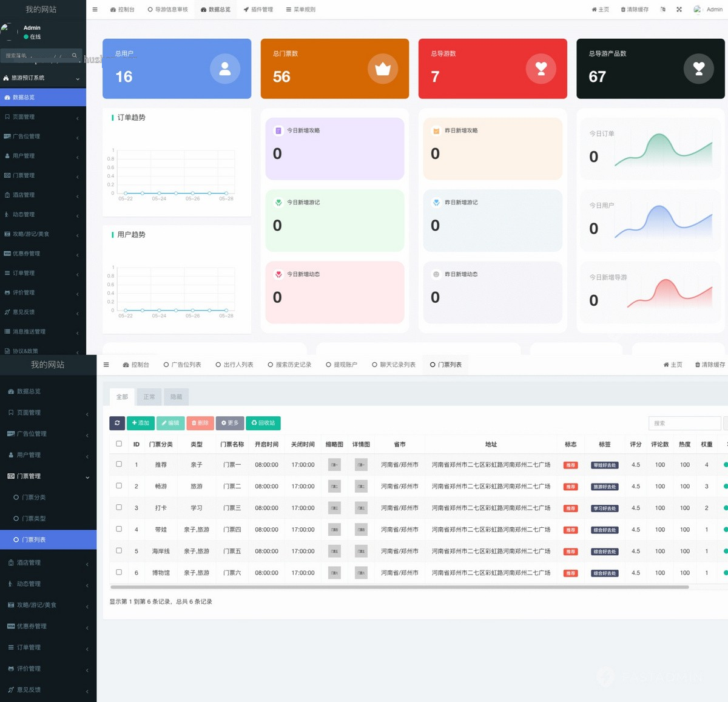Switch to the 插件管理 top tab
The image size is (728, 702).
click(x=258, y=10)
